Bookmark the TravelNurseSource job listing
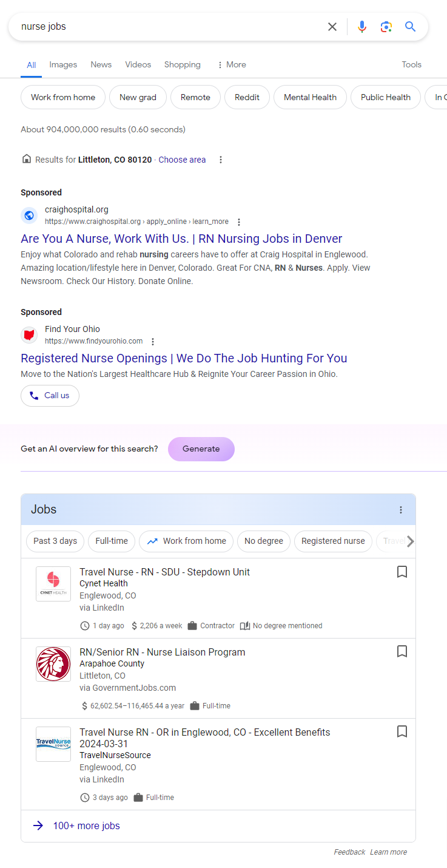The image size is (447, 868). coord(402,731)
